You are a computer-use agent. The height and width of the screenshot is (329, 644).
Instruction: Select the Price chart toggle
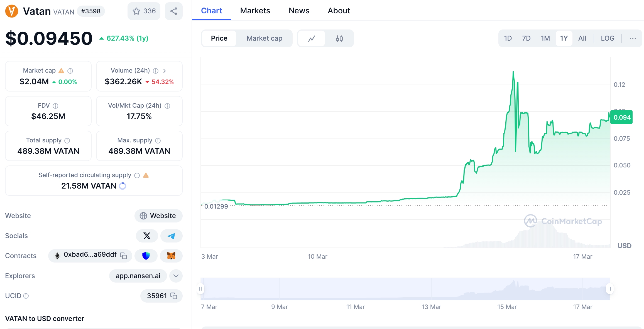tap(219, 38)
